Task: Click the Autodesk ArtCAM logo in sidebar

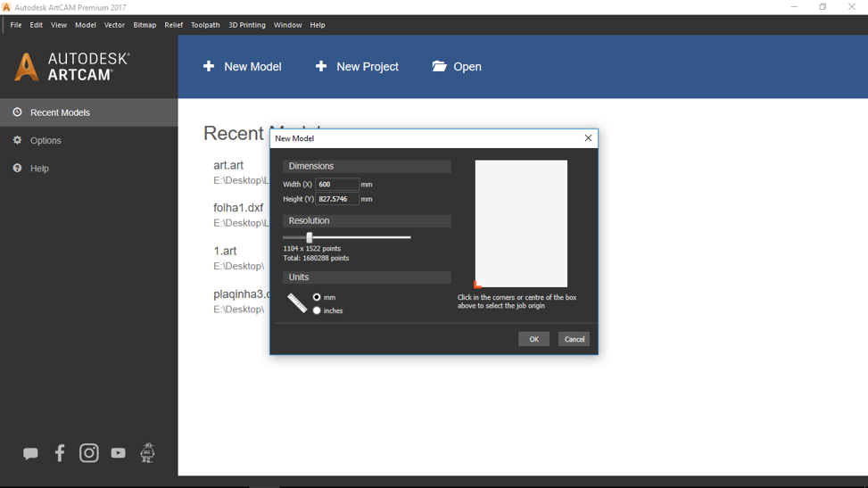Action: point(72,67)
